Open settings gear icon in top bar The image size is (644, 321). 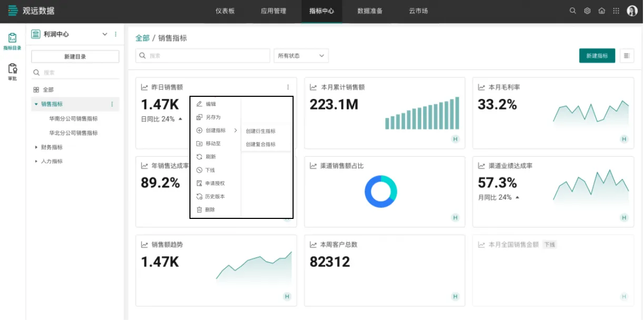(x=587, y=11)
